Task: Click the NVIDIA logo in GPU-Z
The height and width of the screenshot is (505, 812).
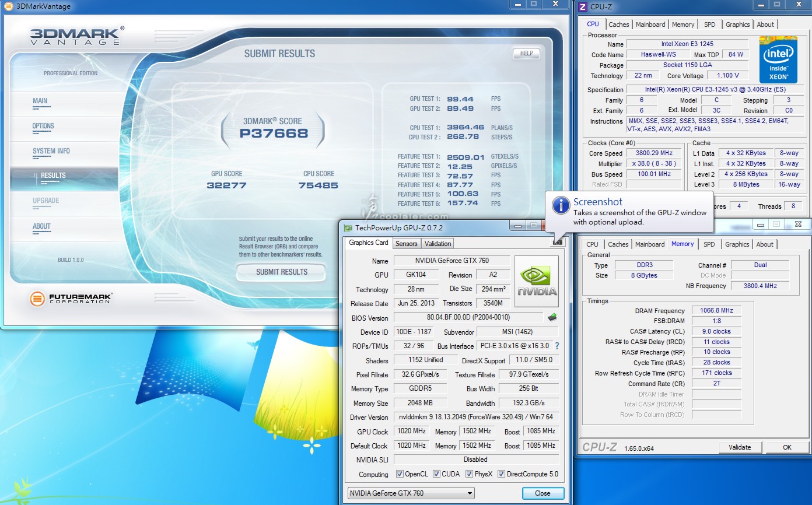Action: pyautogui.click(x=537, y=281)
